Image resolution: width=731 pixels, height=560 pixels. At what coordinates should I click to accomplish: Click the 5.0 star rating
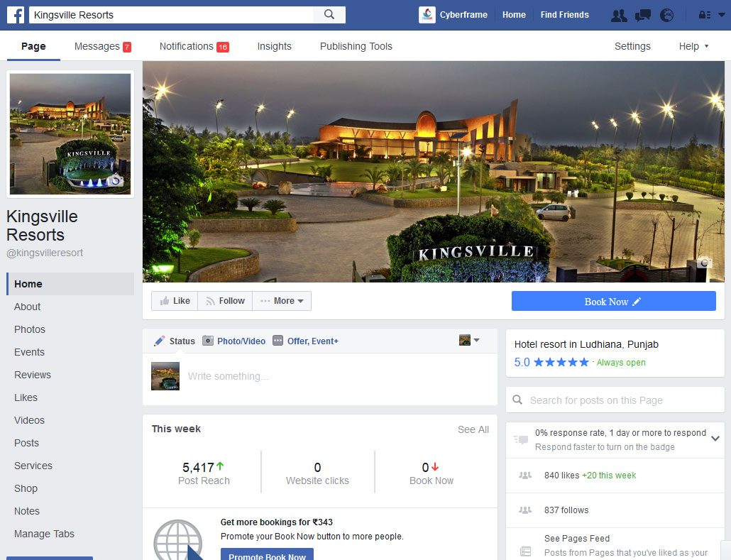551,362
